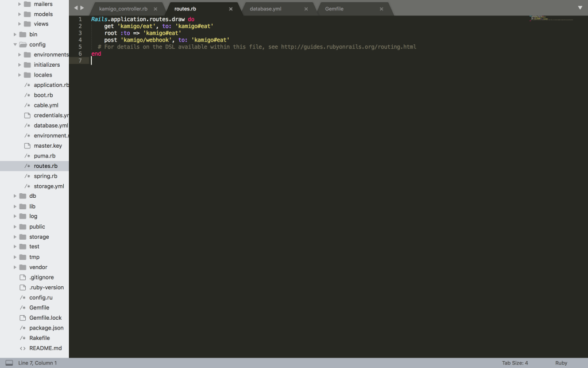Image resolution: width=588 pixels, height=368 pixels.
Task: Click the spring.rb file icon
Action: [28, 176]
